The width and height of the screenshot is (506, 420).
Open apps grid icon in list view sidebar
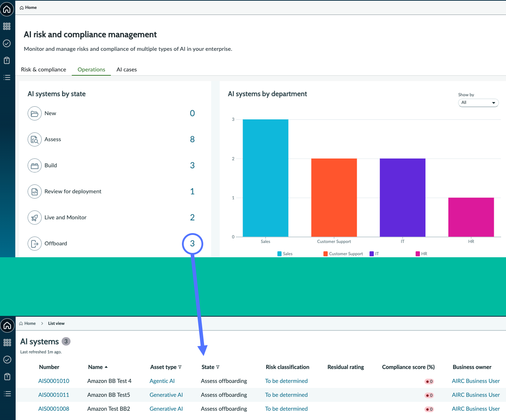coord(7,343)
